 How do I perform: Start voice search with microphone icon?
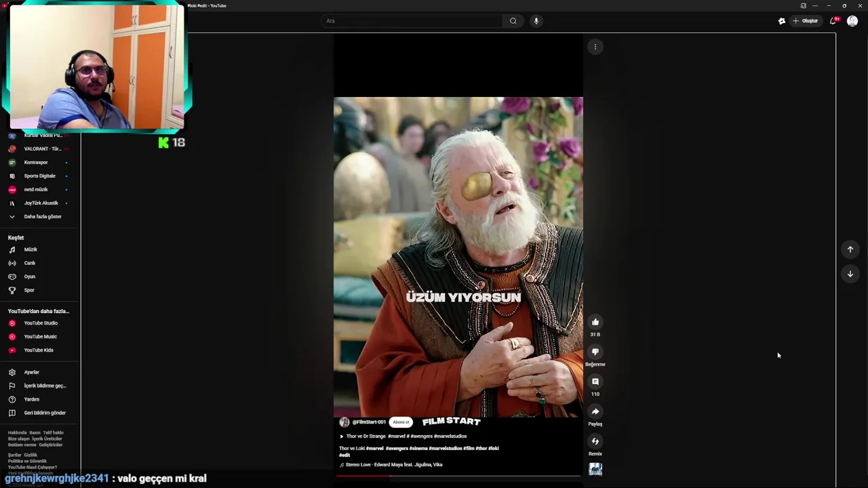[536, 21]
